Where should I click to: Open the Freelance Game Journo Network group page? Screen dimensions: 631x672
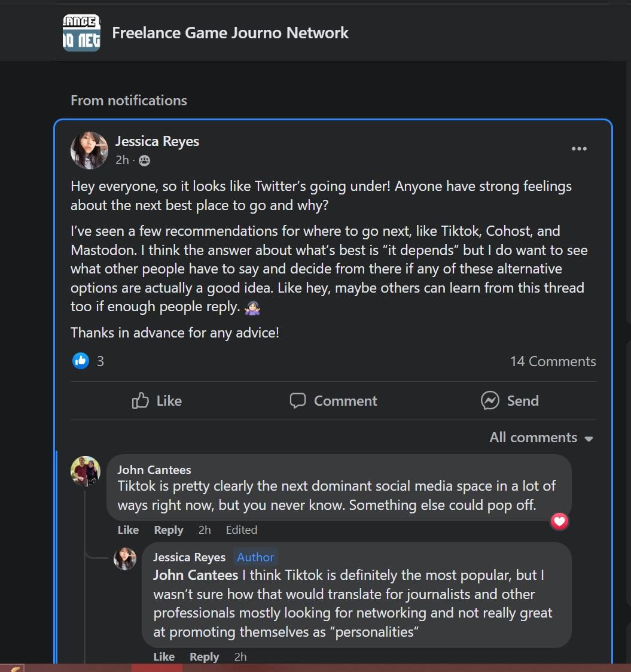(x=230, y=33)
